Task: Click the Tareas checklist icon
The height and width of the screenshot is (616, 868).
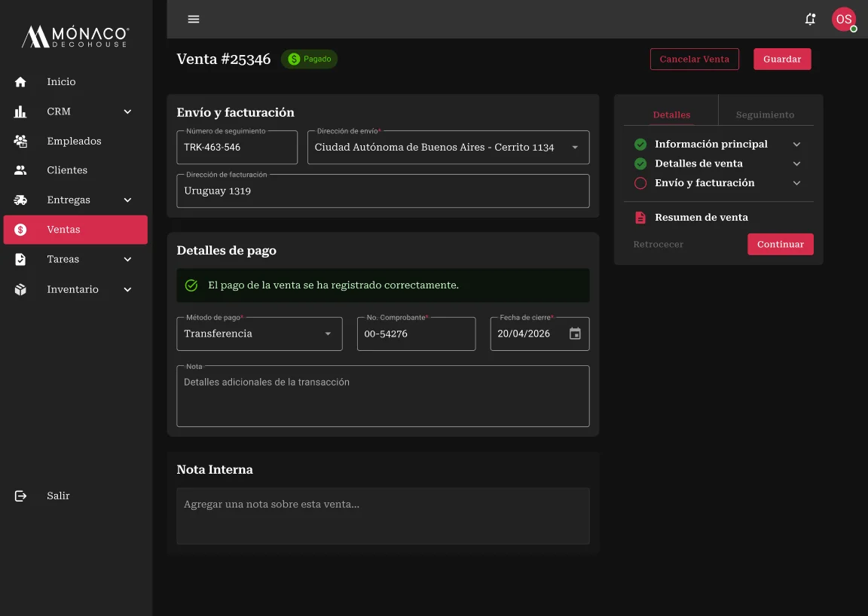Action: click(20, 259)
